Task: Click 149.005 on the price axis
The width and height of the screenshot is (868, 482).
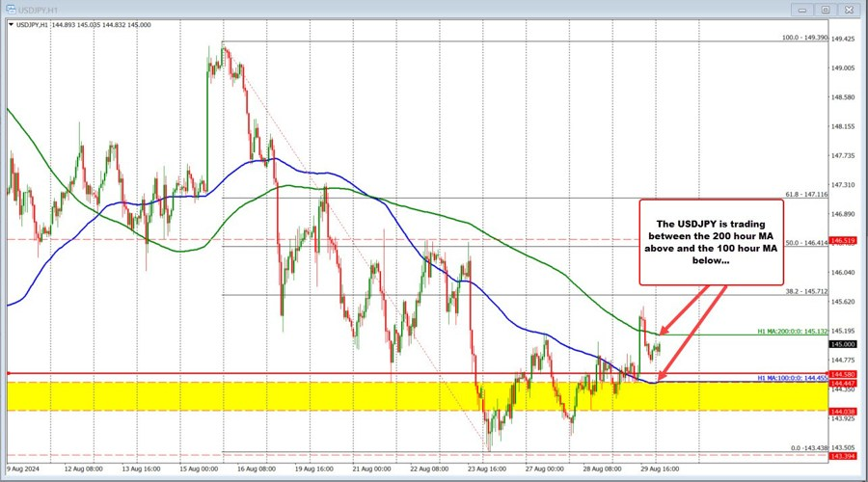Action: pos(843,68)
